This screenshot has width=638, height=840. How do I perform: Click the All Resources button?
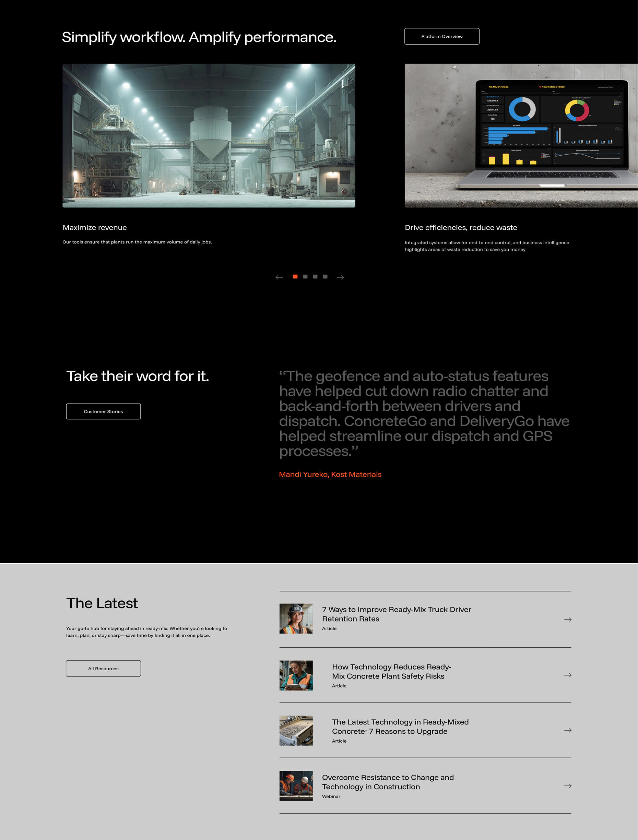coord(103,668)
